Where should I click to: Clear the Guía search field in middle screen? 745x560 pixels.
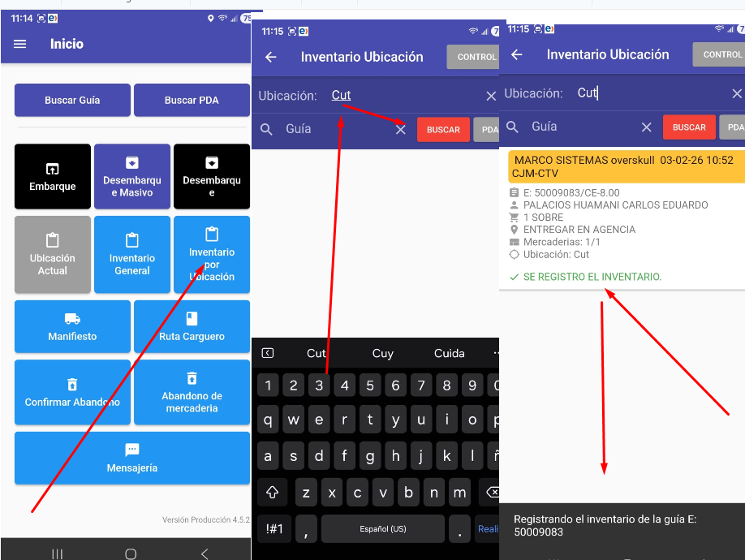coord(400,129)
